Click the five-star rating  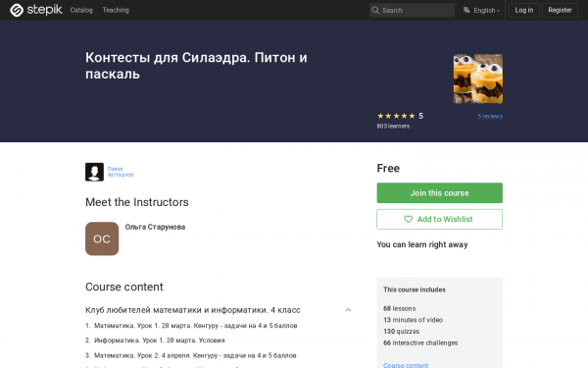pyautogui.click(x=396, y=116)
